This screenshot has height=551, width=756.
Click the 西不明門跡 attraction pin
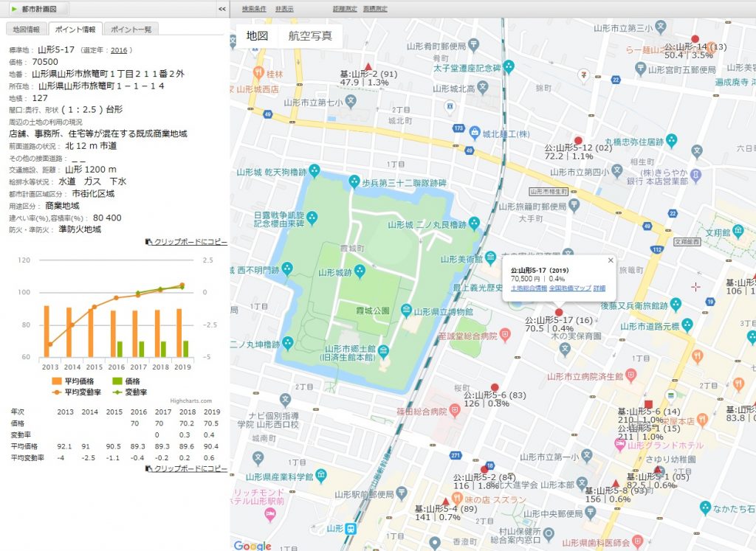[x=287, y=268]
